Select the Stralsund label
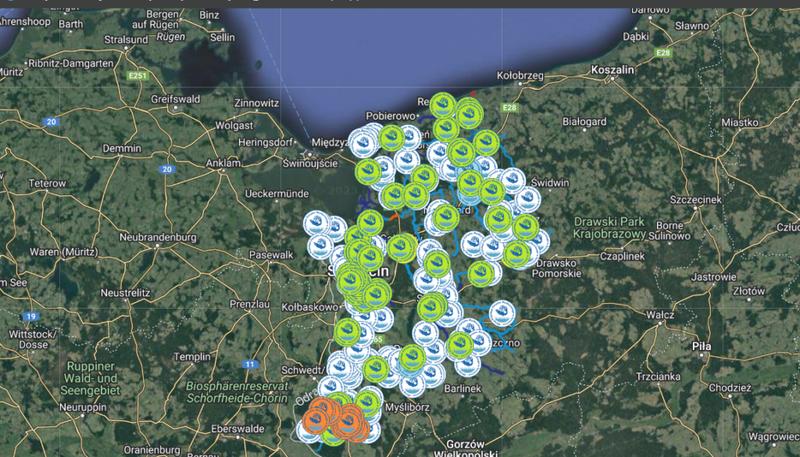Image resolution: width=800 pixels, height=457 pixels. [126, 39]
